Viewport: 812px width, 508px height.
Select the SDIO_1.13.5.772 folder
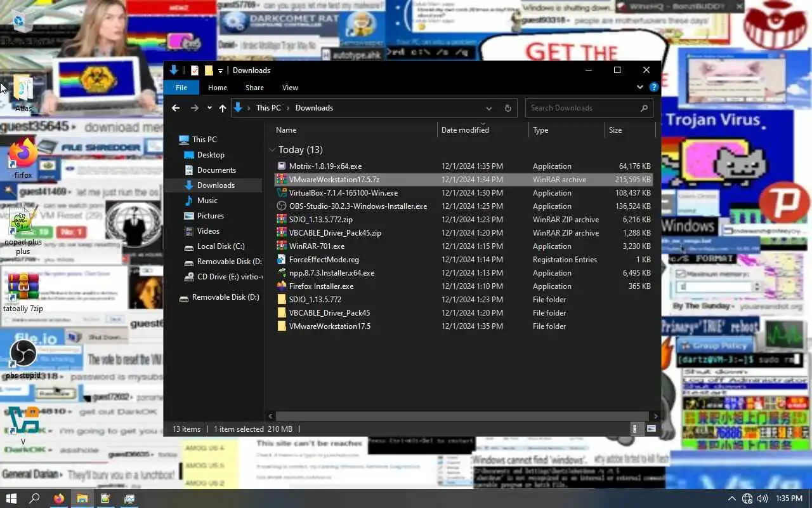click(315, 300)
